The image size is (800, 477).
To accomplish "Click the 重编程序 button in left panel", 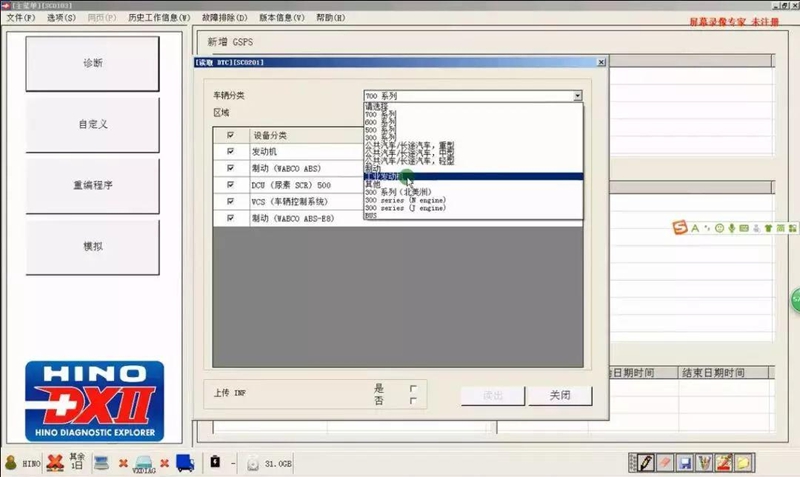I will [92, 186].
